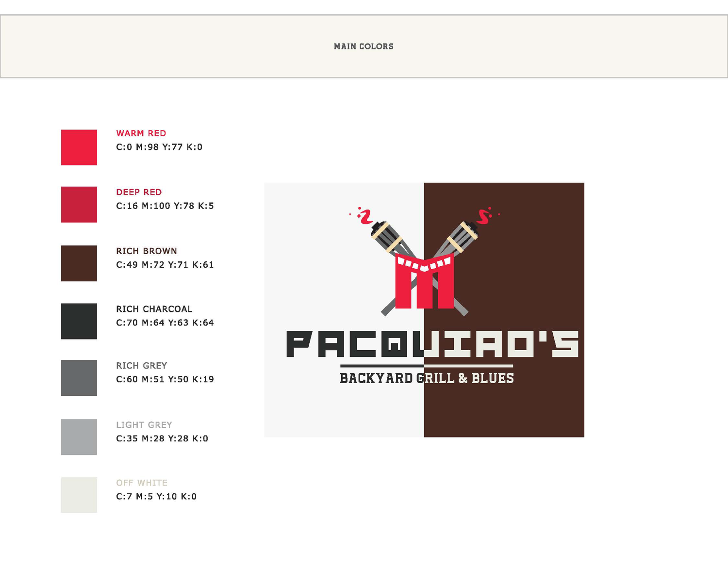Click the C:35 M:28 Y:28 K:0 value
Image resolution: width=728 pixels, height=566 pixels.
[162, 438]
